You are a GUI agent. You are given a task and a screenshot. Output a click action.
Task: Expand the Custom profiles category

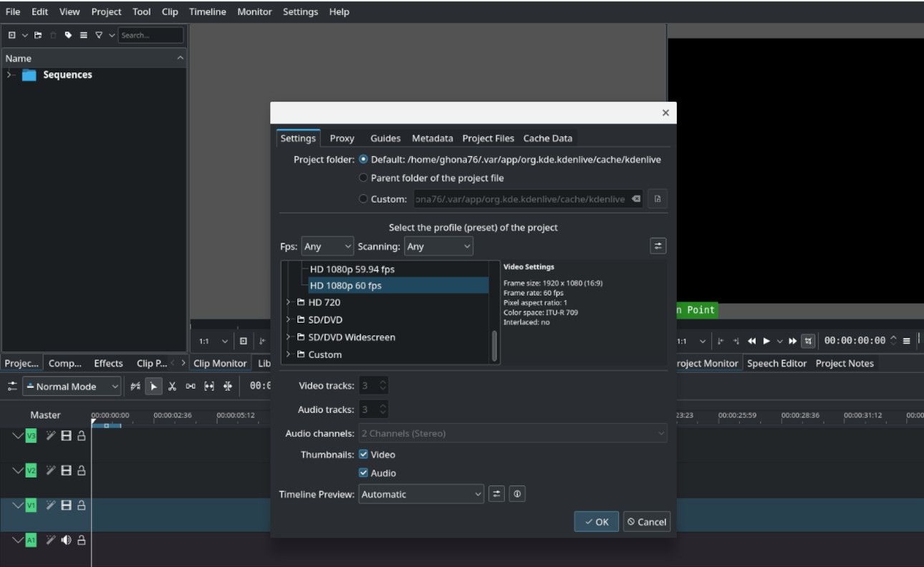click(x=287, y=354)
